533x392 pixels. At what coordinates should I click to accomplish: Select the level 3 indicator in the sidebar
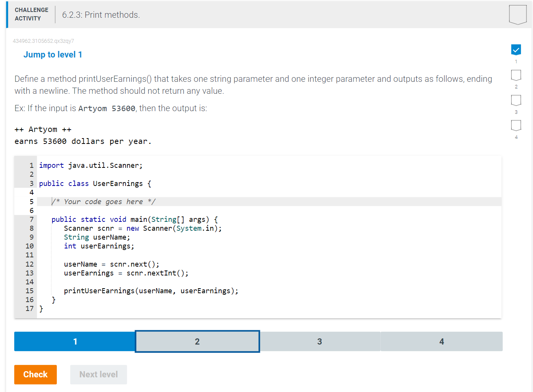pos(516,100)
